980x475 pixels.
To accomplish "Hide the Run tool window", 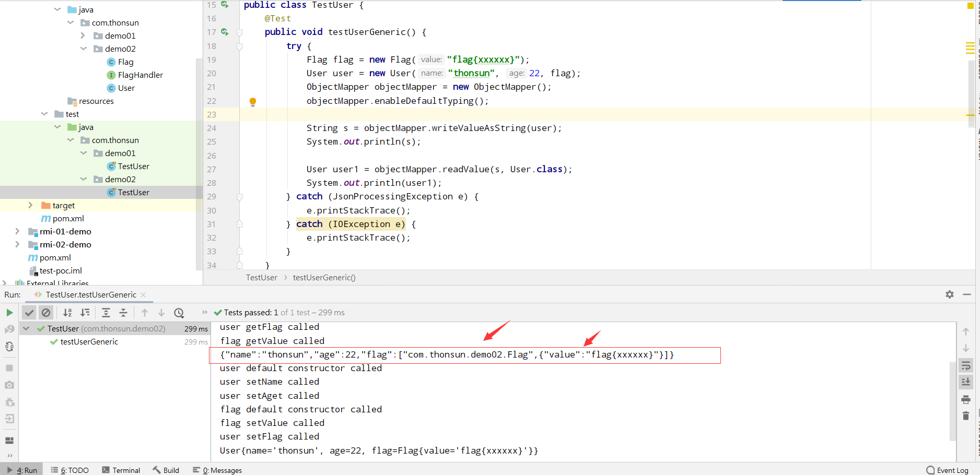I will click(967, 294).
